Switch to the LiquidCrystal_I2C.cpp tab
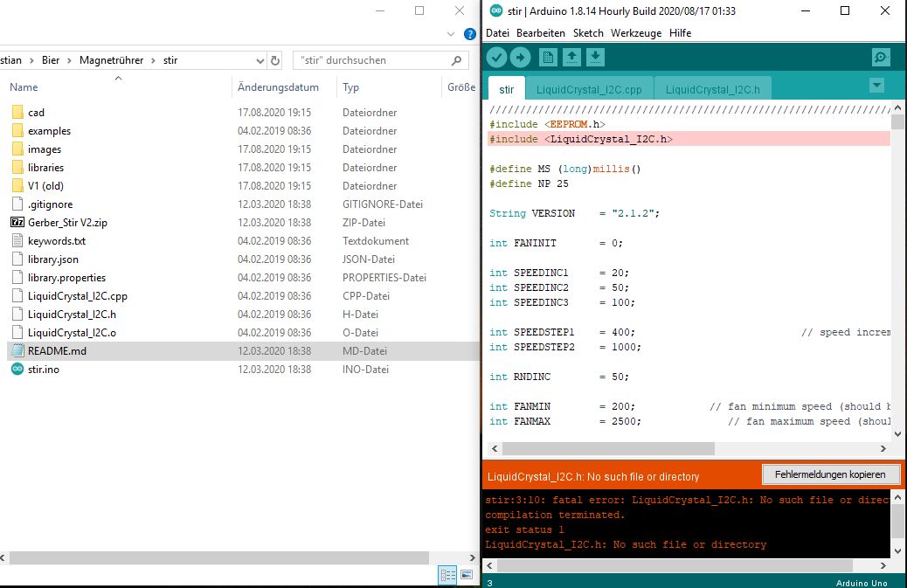907x588 pixels. (x=589, y=89)
